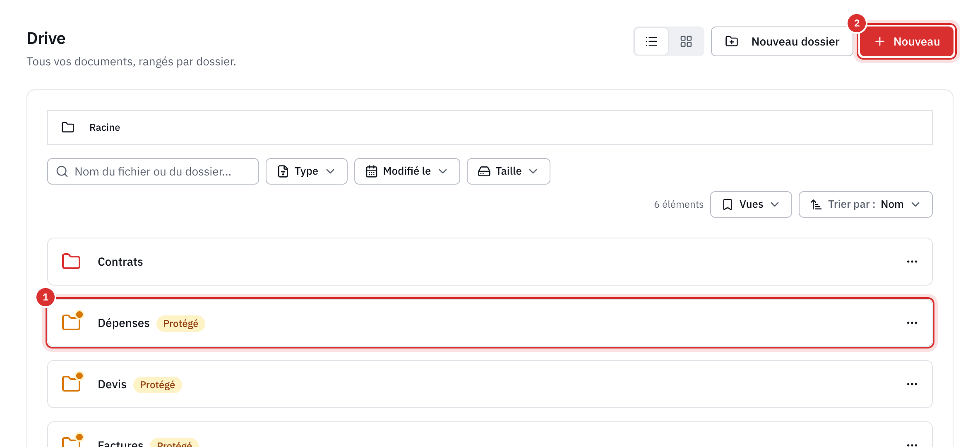Click the Protégé badge on Devis
Image resolution: width=980 pixels, height=447 pixels.
point(158,385)
